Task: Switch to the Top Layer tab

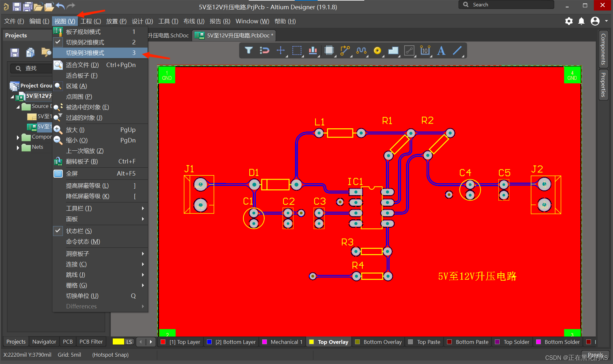Action: [185, 342]
